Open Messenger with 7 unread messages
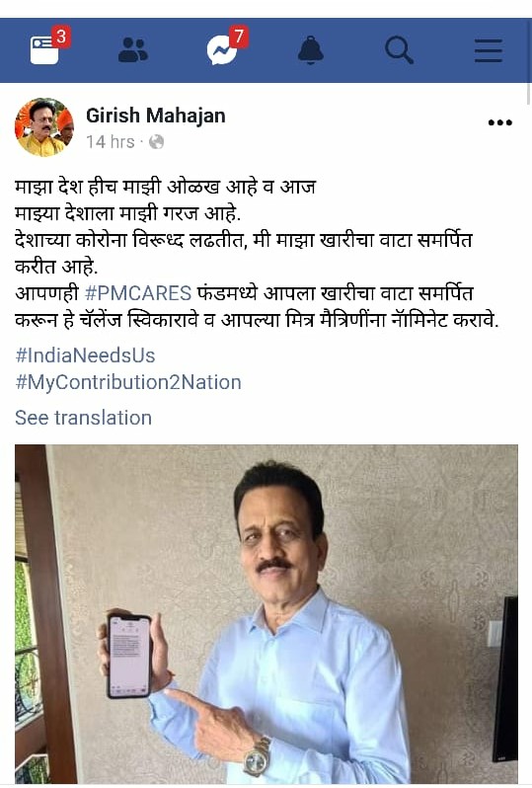This screenshot has height=788, width=532. (221, 51)
